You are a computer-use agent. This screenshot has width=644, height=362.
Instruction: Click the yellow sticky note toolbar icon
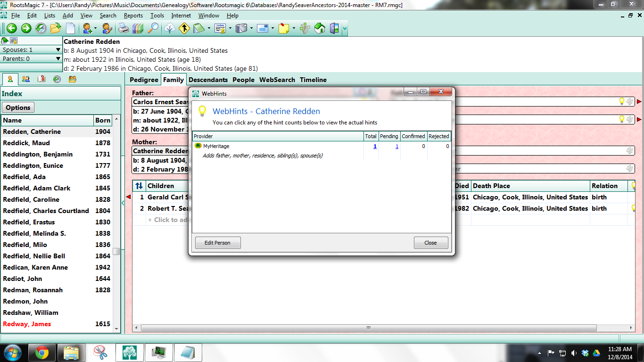tap(283, 28)
